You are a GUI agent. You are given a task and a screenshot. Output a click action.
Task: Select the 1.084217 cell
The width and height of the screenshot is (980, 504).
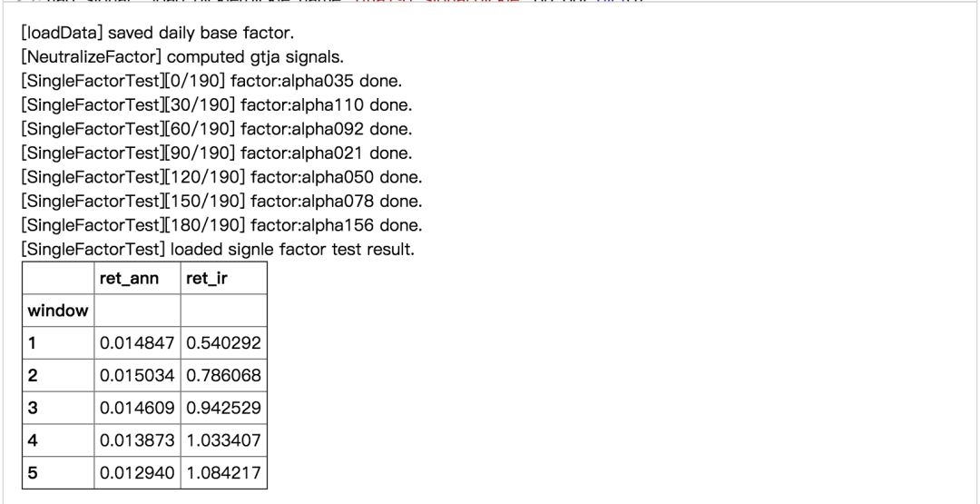pos(224,473)
